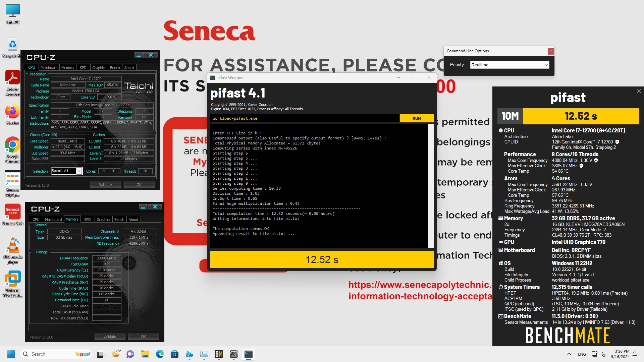
Task: Open the Recycle Bin desktop icon
Action: 12,48
